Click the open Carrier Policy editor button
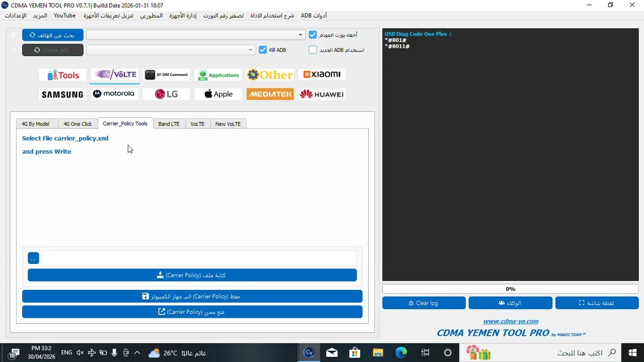This screenshot has width=644, height=362. pos(192,312)
